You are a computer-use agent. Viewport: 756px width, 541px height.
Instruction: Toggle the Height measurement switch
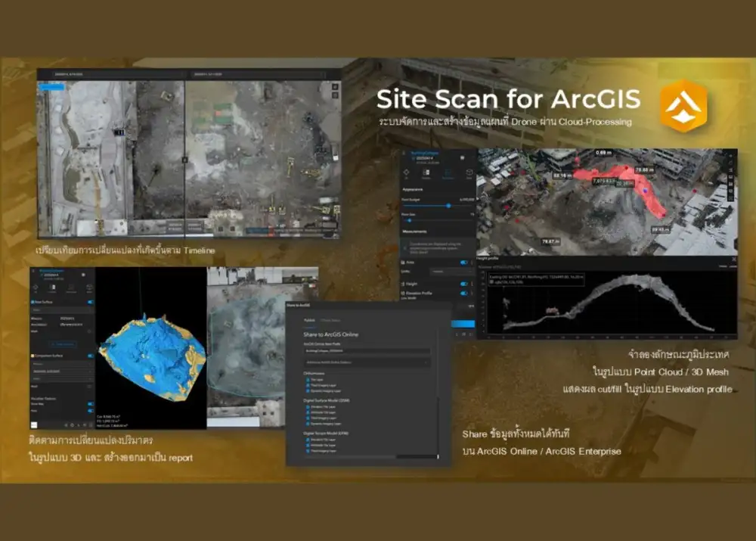click(x=464, y=284)
